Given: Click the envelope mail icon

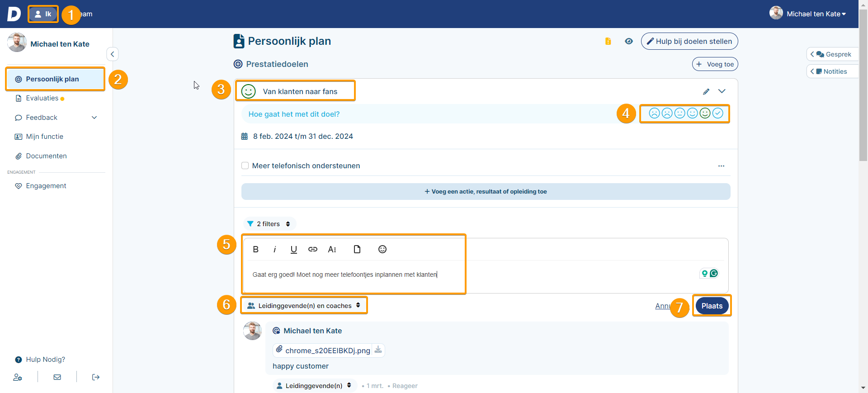Looking at the screenshot, I should point(57,377).
